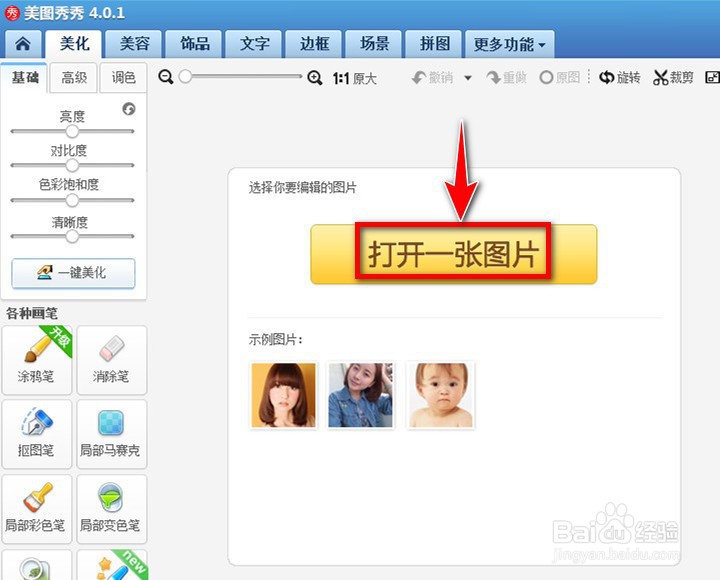
Task: Select the 涂鸦笔 doodle brush
Action: coord(37,360)
